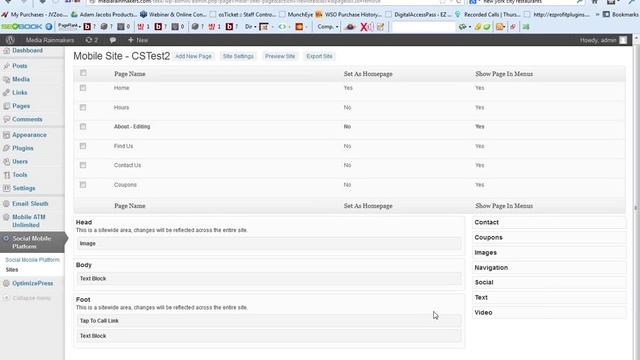640x360 pixels.
Task: Open the Home page link
Action: point(122,88)
